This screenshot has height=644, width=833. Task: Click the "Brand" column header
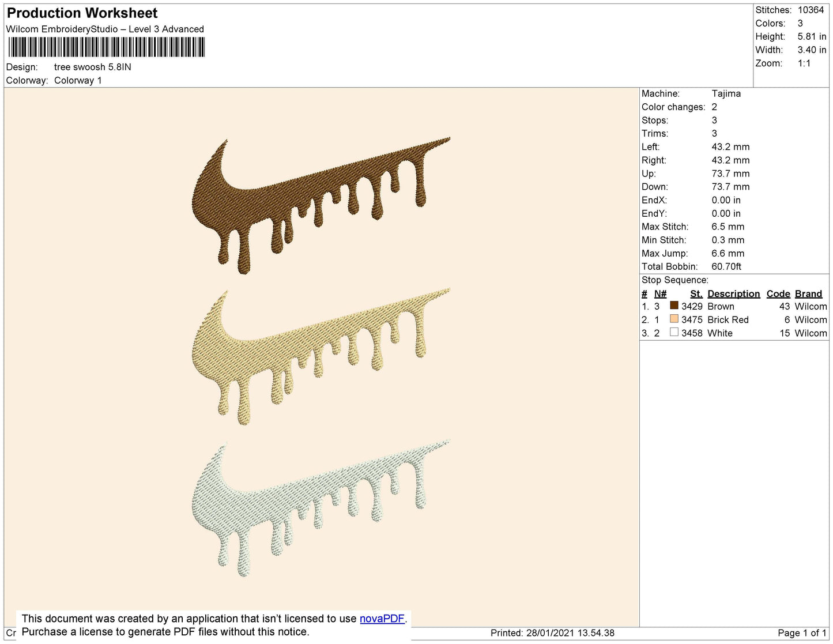click(809, 294)
